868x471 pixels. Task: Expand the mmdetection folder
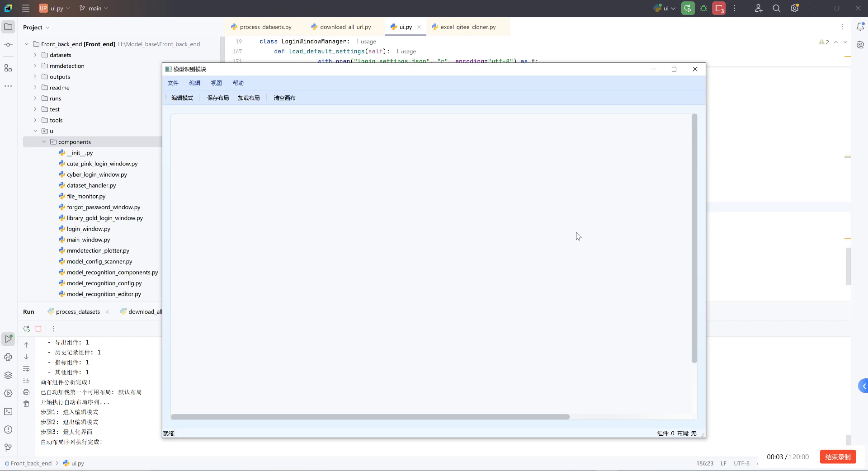(35, 66)
